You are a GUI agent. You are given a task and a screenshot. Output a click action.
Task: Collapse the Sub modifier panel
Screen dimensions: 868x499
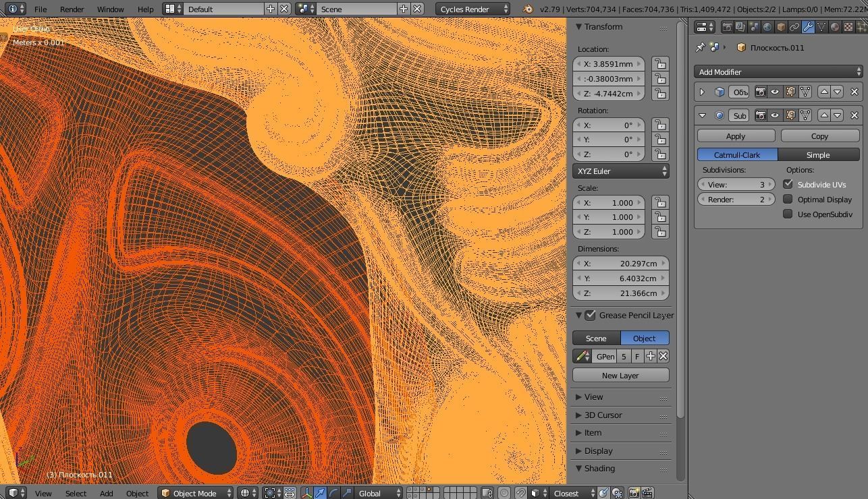point(702,115)
